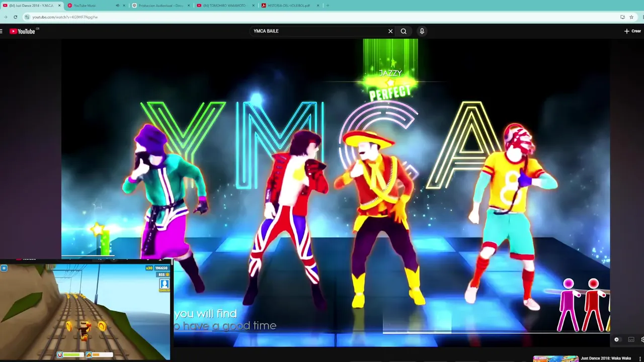Close the YouTube Music tab
This screenshot has height=362, width=644.
coord(124,6)
